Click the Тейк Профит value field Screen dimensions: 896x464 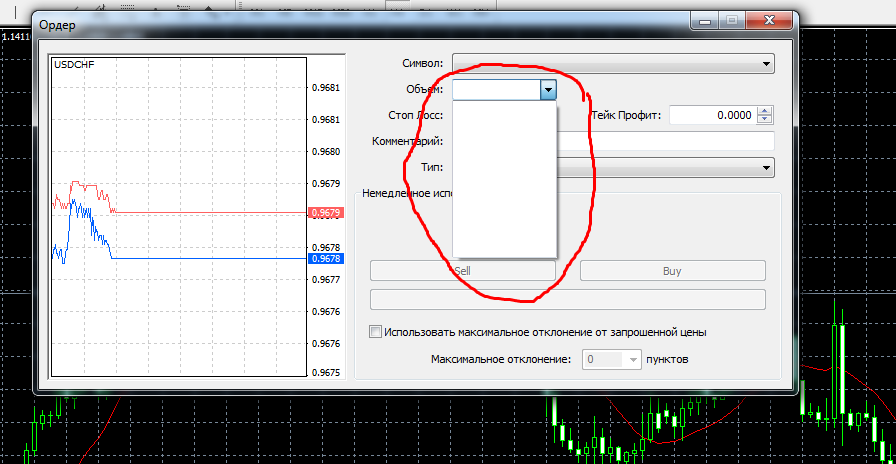pos(713,115)
